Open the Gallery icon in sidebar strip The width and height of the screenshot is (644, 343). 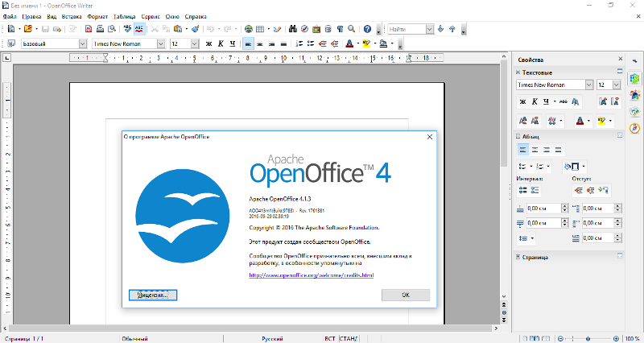pos(634,111)
